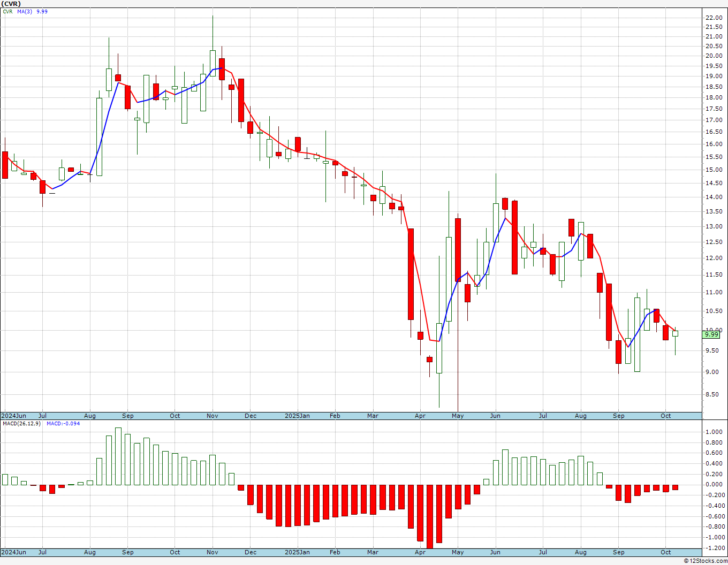The height and width of the screenshot is (565, 728).
Task: Click the 1.000 MACD axis label
Action: coord(714,432)
